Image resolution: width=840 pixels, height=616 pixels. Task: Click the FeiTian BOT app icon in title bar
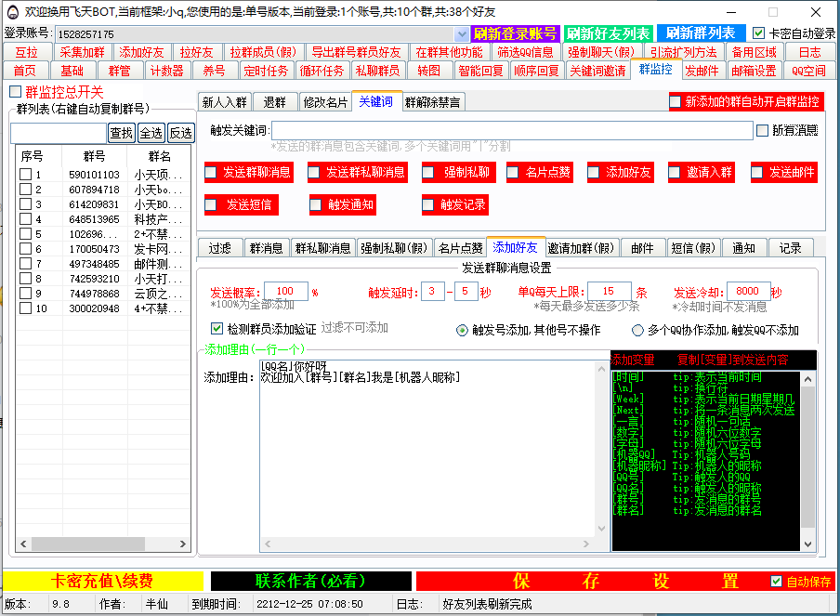11,12
